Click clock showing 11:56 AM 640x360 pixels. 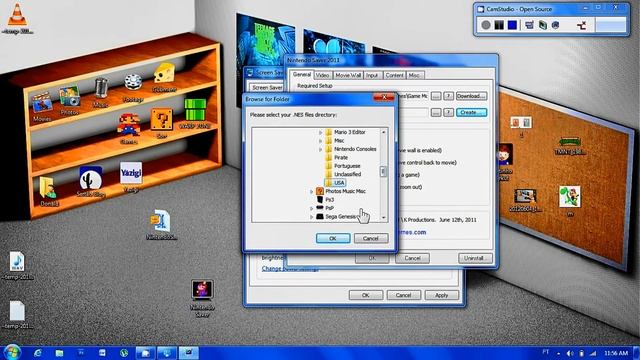tap(616, 353)
